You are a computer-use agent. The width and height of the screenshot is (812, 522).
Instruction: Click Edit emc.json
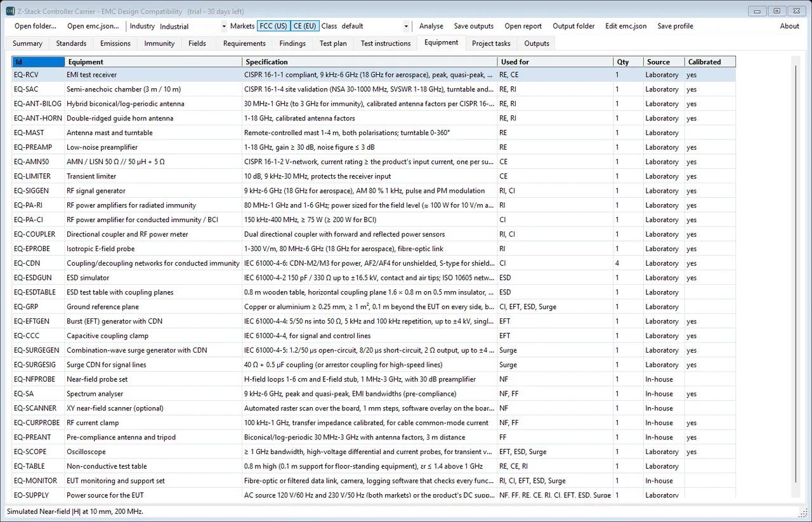point(626,26)
